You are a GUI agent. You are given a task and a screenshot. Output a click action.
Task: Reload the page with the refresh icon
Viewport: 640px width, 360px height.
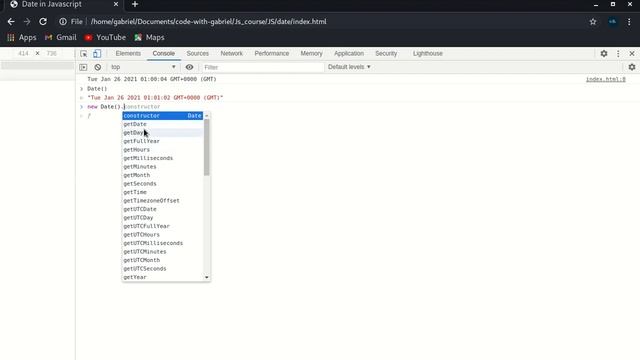pyautogui.click(x=43, y=22)
